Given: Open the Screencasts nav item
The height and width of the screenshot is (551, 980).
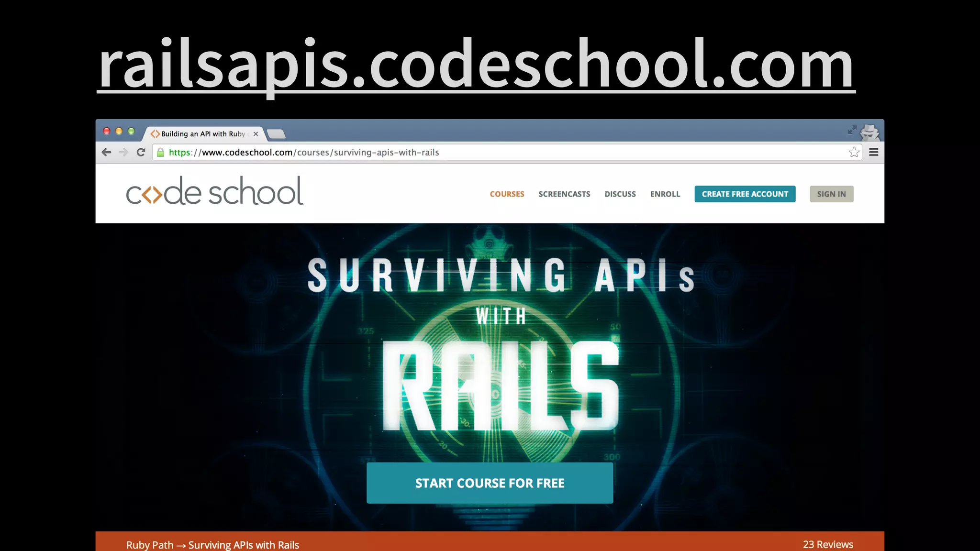Looking at the screenshot, I should pos(564,194).
